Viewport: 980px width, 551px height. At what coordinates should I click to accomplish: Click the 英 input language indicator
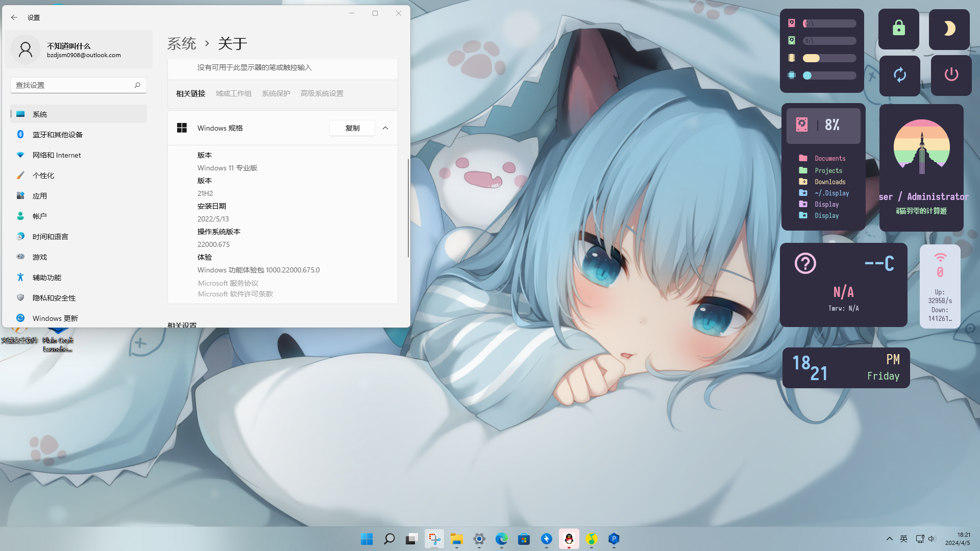904,539
